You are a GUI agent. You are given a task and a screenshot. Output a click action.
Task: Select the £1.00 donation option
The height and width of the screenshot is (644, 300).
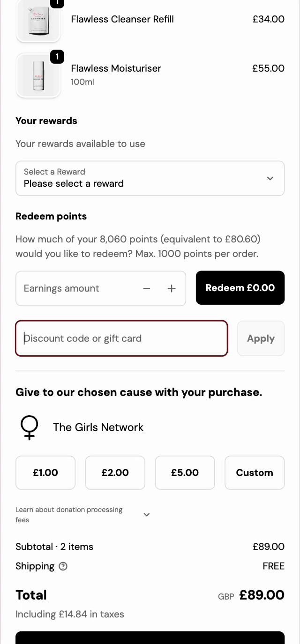tap(45, 473)
